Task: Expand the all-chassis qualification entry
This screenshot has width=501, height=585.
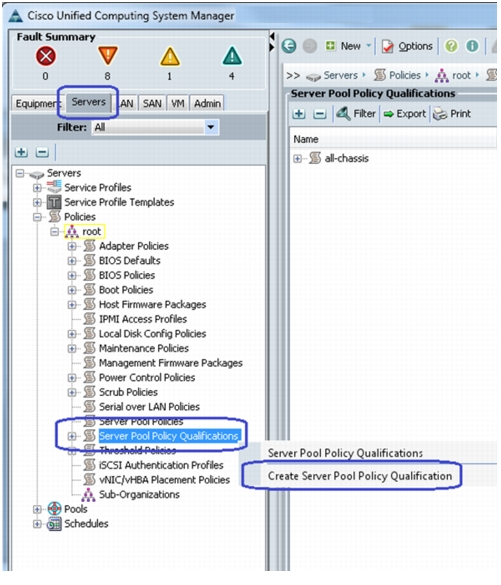Action: tap(297, 159)
